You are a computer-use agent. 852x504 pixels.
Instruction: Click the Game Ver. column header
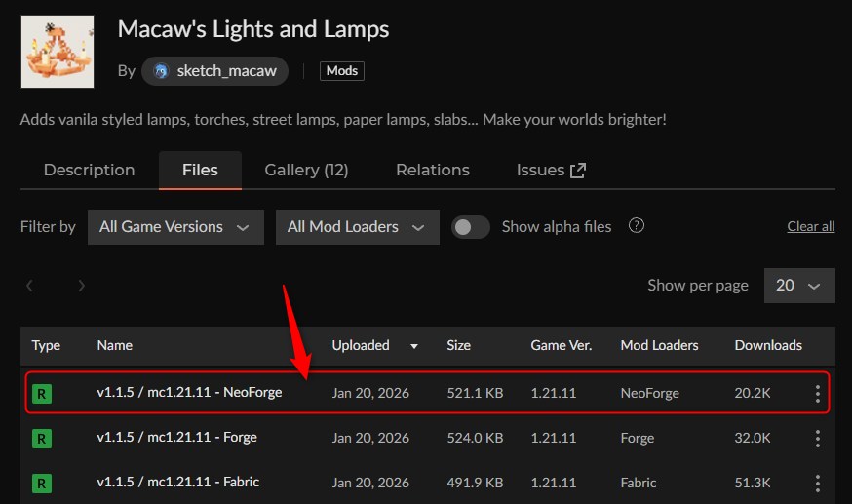[x=562, y=345]
